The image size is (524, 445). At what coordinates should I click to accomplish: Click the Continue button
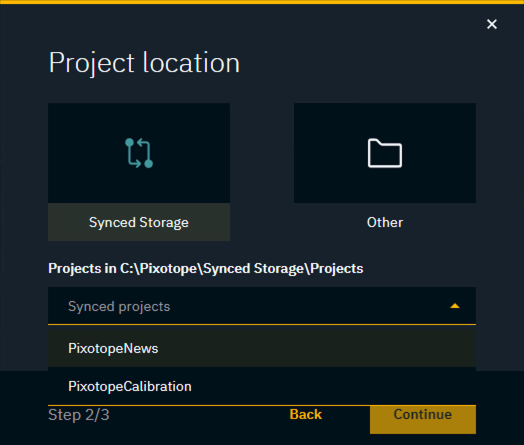tap(423, 419)
